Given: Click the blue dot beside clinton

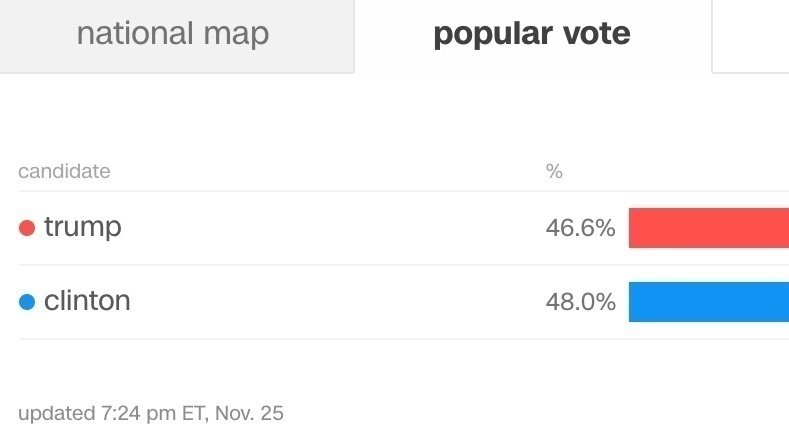Looking at the screenshot, I should click(x=27, y=302).
